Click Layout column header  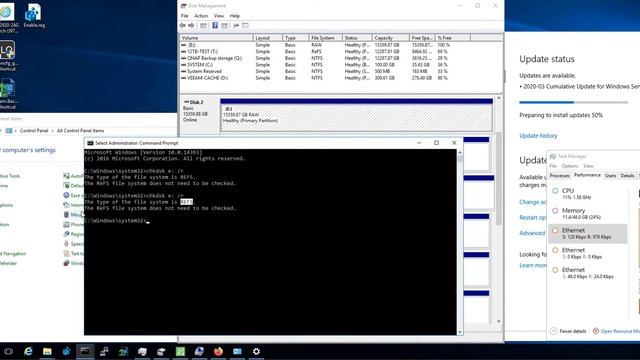click(x=267, y=38)
